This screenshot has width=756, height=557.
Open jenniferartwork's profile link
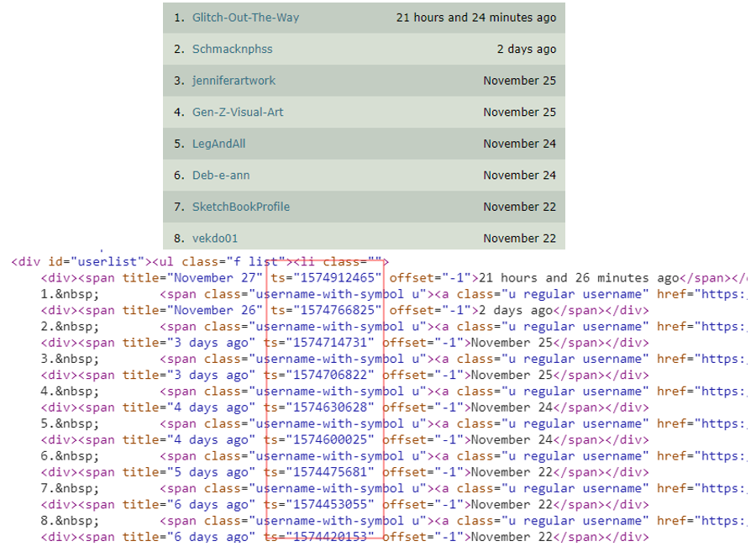(234, 81)
